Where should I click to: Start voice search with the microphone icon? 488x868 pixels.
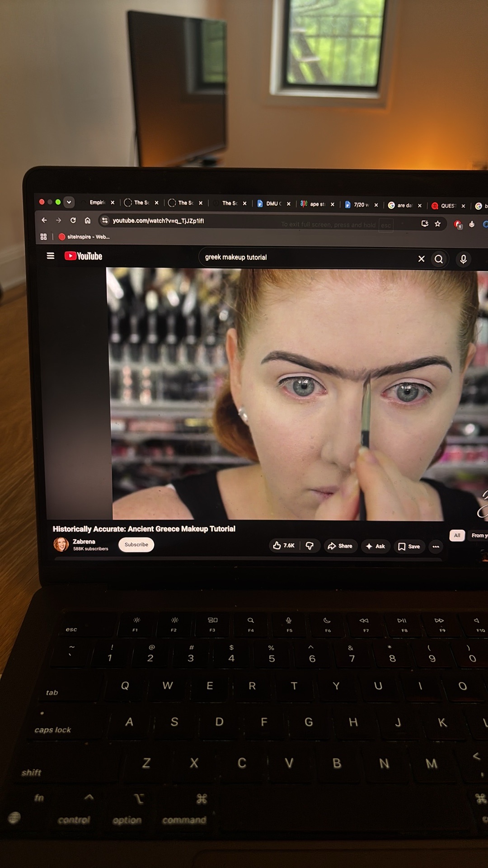click(463, 259)
